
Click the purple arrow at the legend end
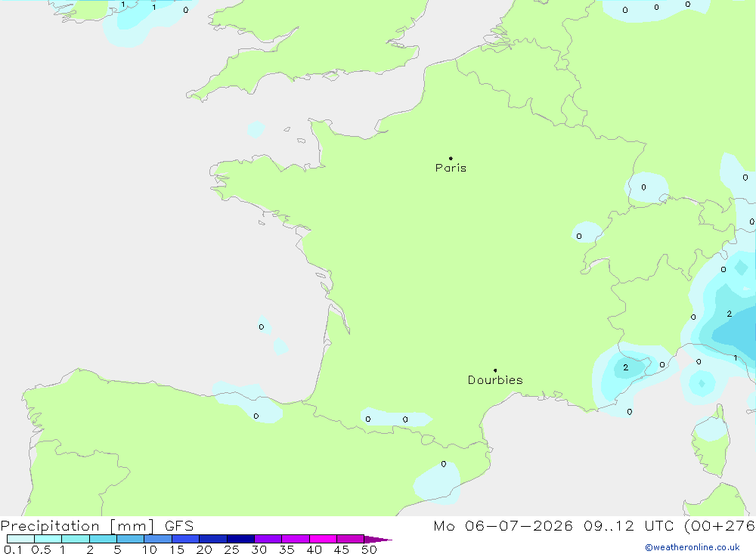coord(378,540)
